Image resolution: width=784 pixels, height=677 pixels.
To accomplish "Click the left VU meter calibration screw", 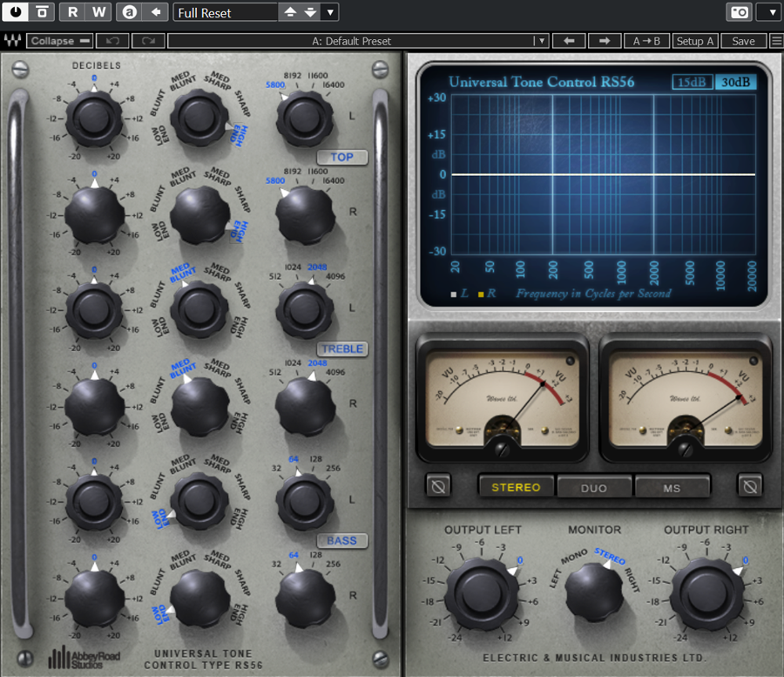I will (502, 449).
